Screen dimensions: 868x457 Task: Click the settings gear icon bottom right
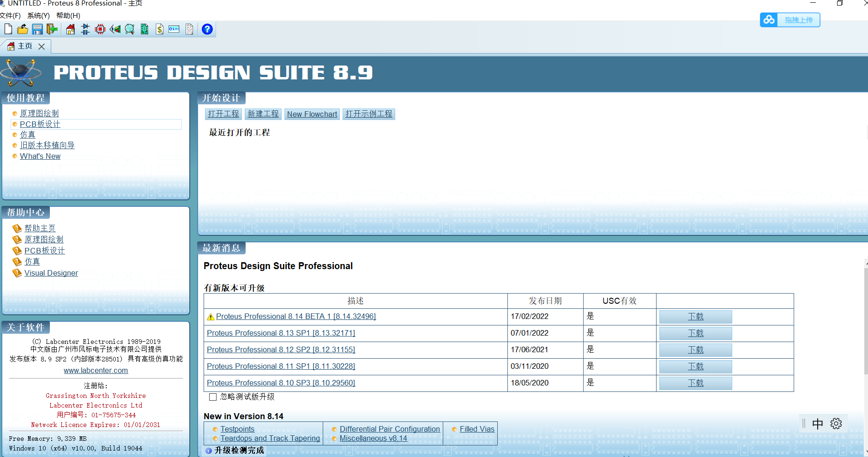(837, 423)
